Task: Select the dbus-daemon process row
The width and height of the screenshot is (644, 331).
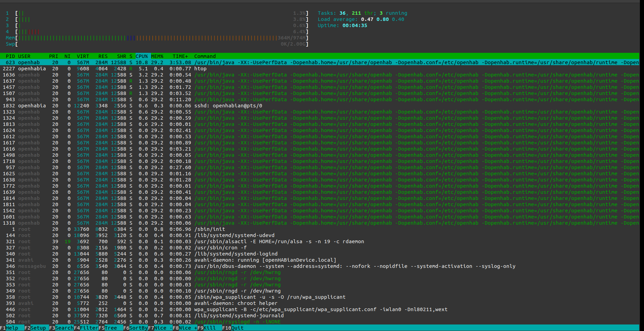Action: click(320, 266)
